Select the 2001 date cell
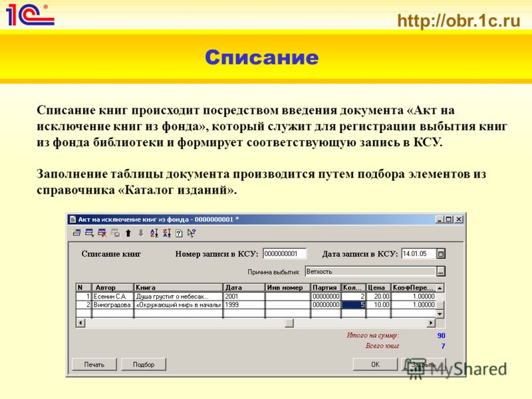This screenshot has height=399, width=532. (x=244, y=296)
